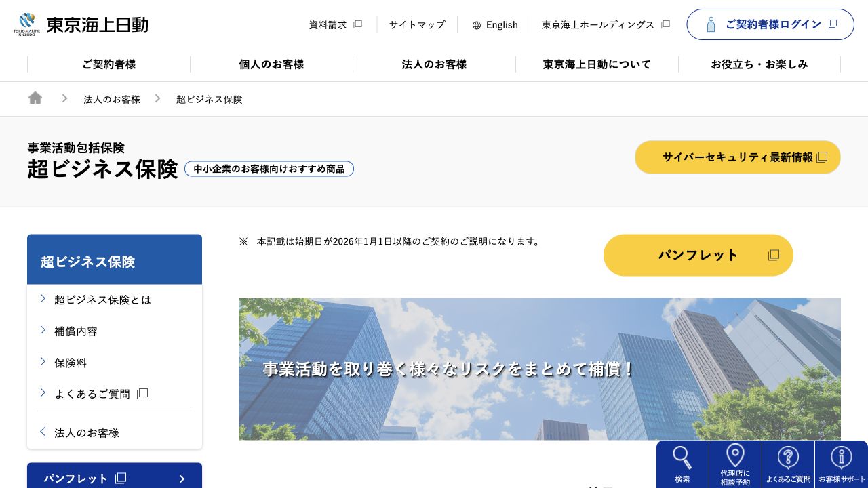The image size is (868, 488).
Task: Switch language to English
Action: click(502, 25)
